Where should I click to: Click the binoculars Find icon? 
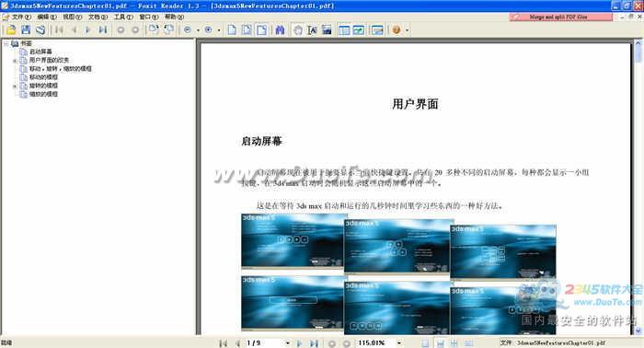pyautogui.click(x=280, y=29)
